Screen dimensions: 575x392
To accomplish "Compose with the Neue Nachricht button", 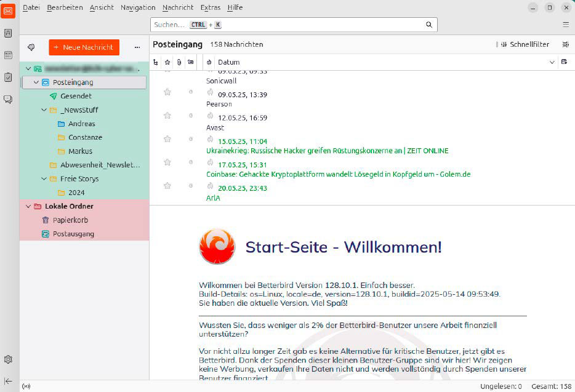I will (x=84, y=47).
